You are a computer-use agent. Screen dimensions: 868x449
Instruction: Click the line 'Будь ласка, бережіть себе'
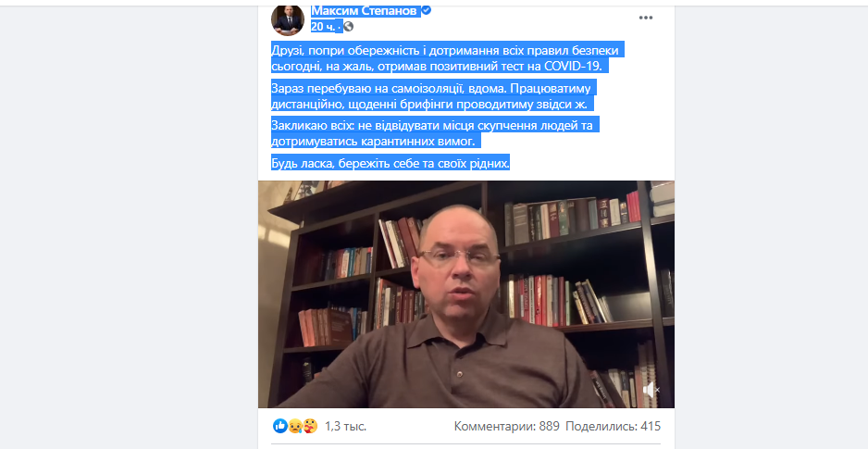391,163
